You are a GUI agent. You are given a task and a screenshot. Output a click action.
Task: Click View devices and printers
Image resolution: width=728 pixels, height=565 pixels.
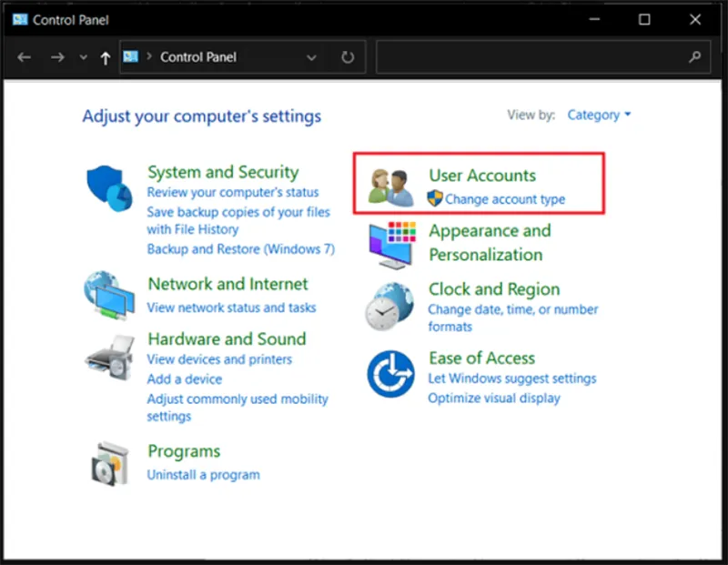click(x=219, y=359)
